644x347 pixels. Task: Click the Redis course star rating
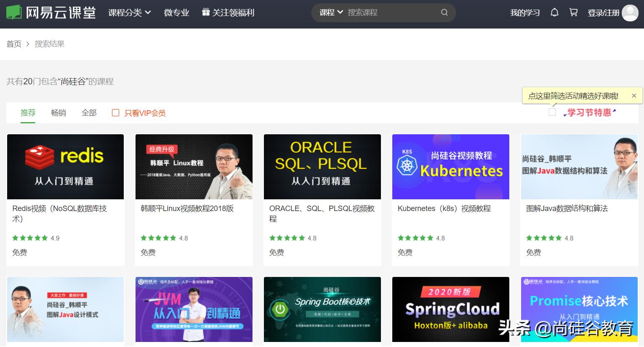(x=30, y=238)
